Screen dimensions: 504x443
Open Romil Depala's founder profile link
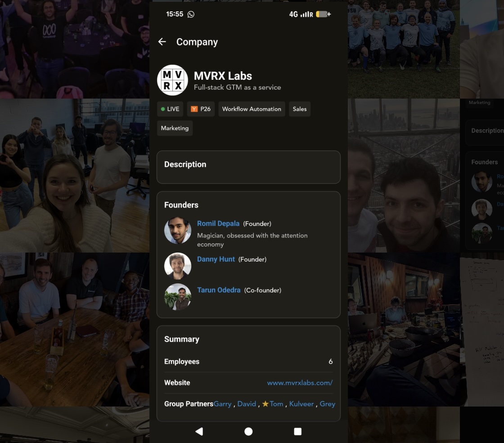tap(218, 223)
